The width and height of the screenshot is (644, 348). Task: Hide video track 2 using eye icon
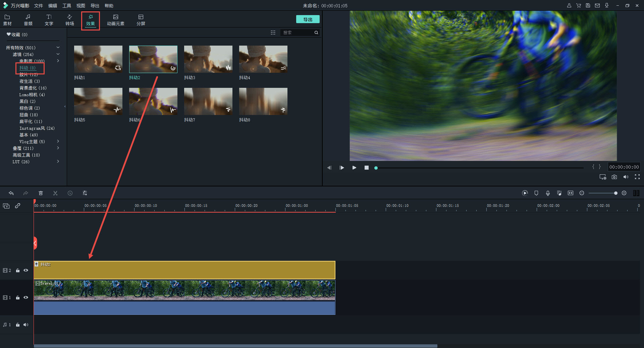point(26,270)
